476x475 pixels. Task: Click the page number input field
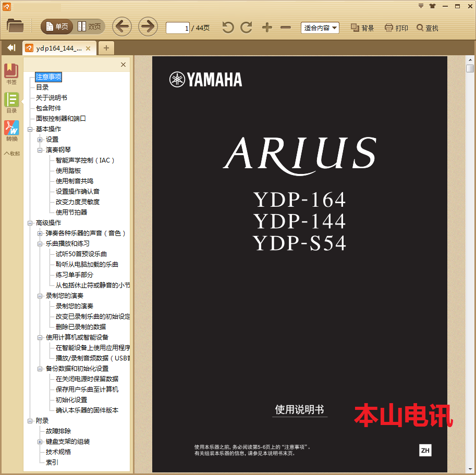click(x=177, y=28)
